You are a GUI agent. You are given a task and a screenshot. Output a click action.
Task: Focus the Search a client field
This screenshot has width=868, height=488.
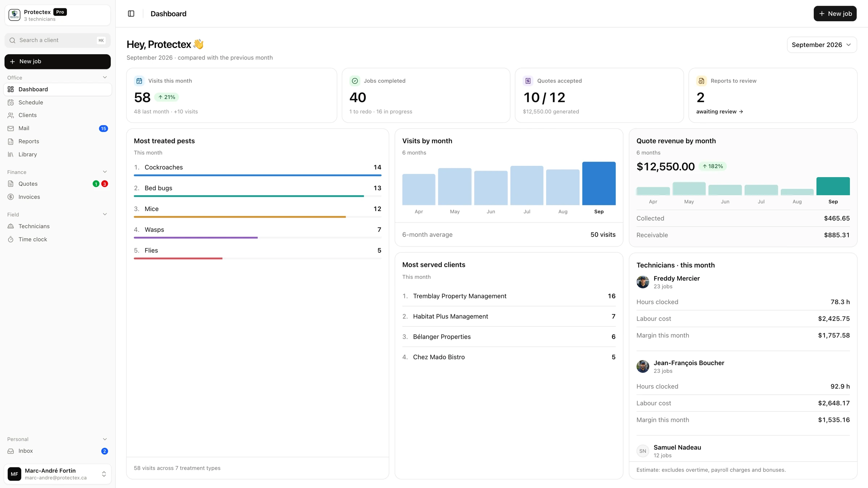(x=58, y=40)
